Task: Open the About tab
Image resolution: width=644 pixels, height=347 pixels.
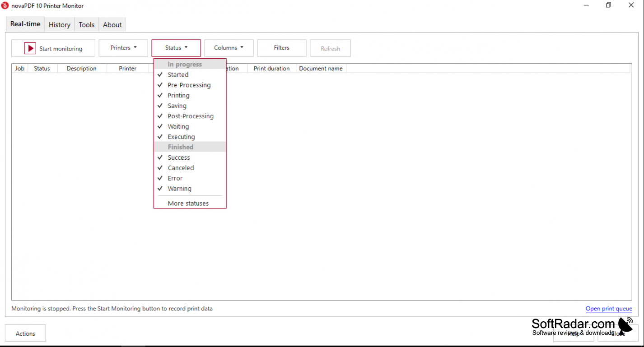Action: click(x=112, y=25)
